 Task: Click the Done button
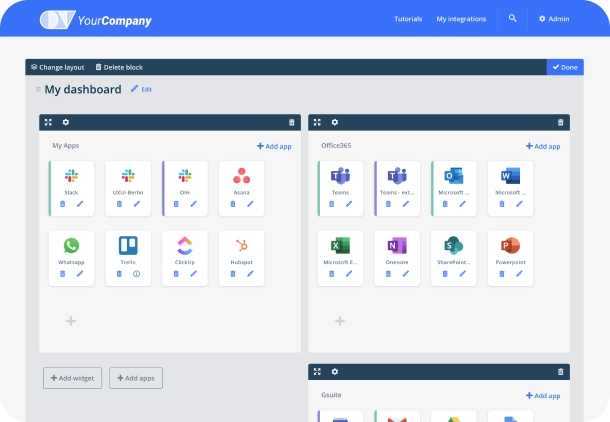(565, 67)
